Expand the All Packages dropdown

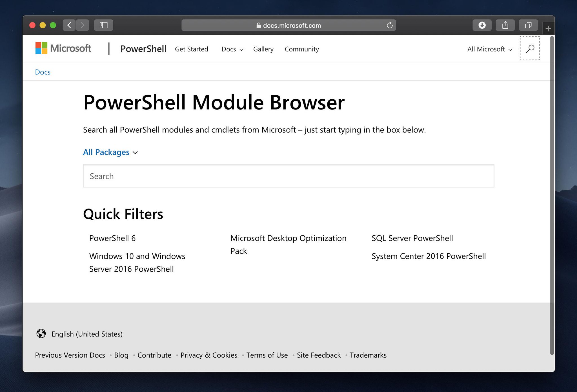pos(110,152)
